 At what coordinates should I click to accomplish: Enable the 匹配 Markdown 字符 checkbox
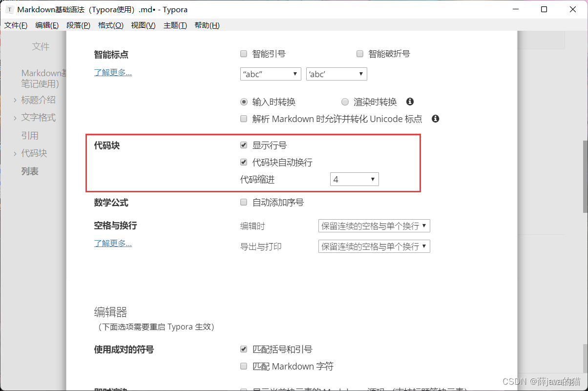(244, 366)
